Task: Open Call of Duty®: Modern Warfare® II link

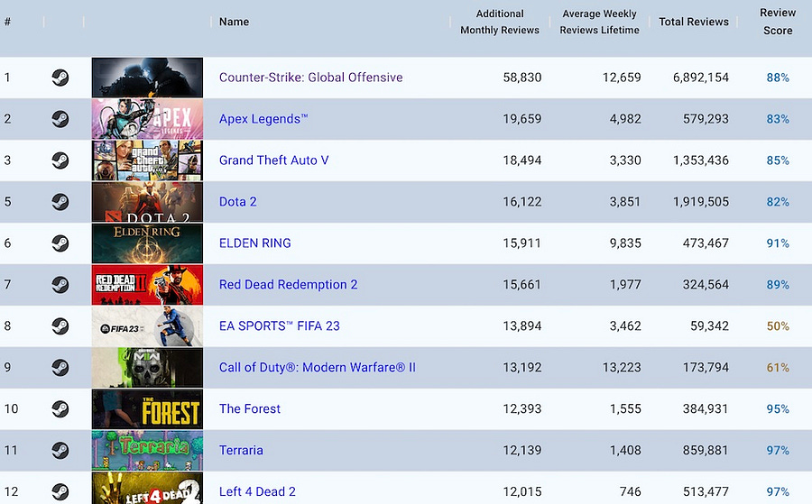Action: click(x=317, y=367)
